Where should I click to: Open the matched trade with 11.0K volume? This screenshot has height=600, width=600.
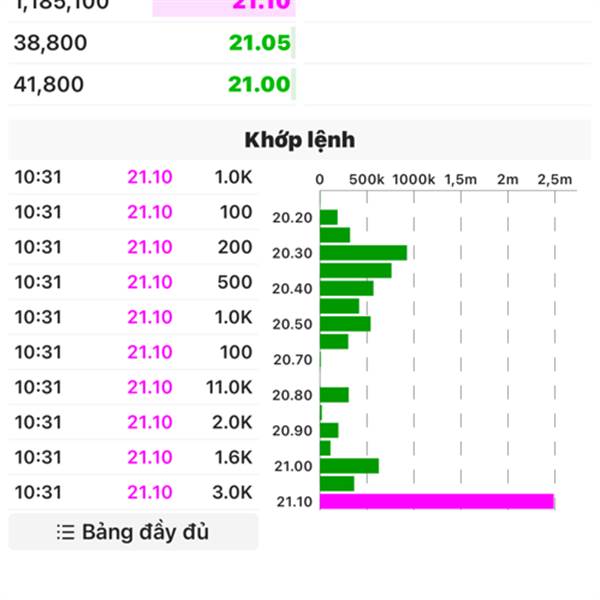point(133,387)
